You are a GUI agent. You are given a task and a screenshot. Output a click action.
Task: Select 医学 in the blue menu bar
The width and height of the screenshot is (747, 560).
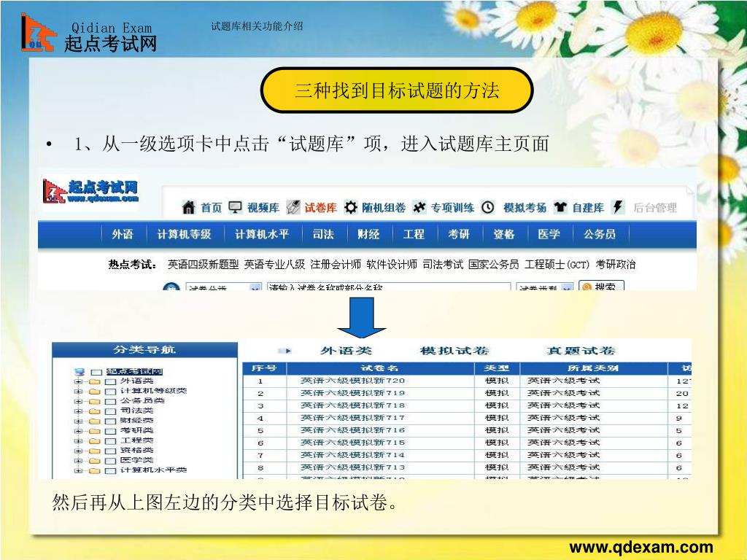coord(549,234)
